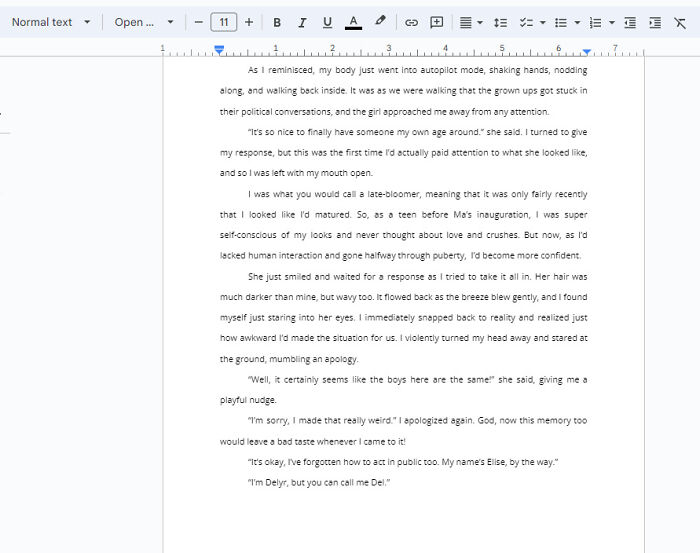Toggle bold formatting

pos(277,22)
